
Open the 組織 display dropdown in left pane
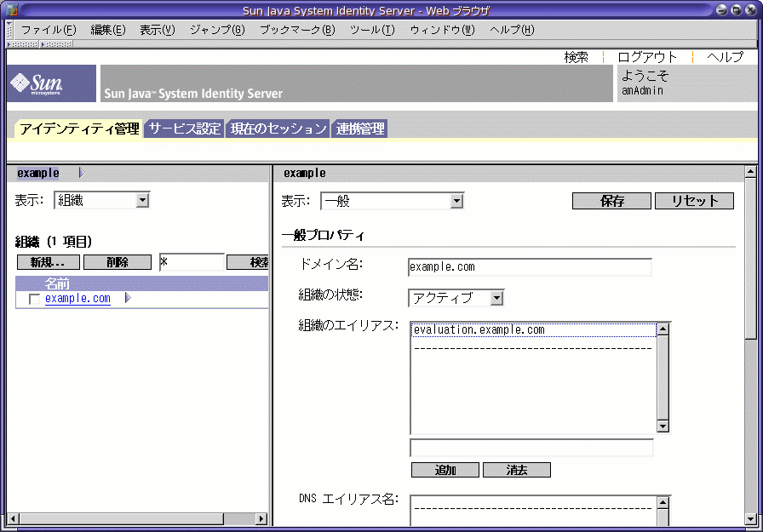point(101,200)
